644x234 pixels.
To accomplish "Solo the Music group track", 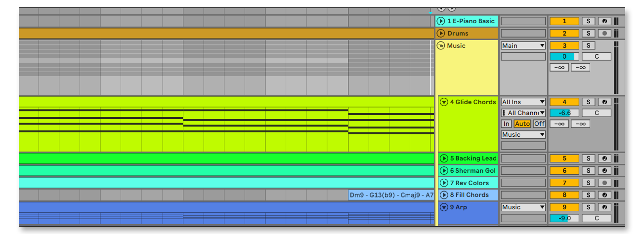I will click(588, 46).
